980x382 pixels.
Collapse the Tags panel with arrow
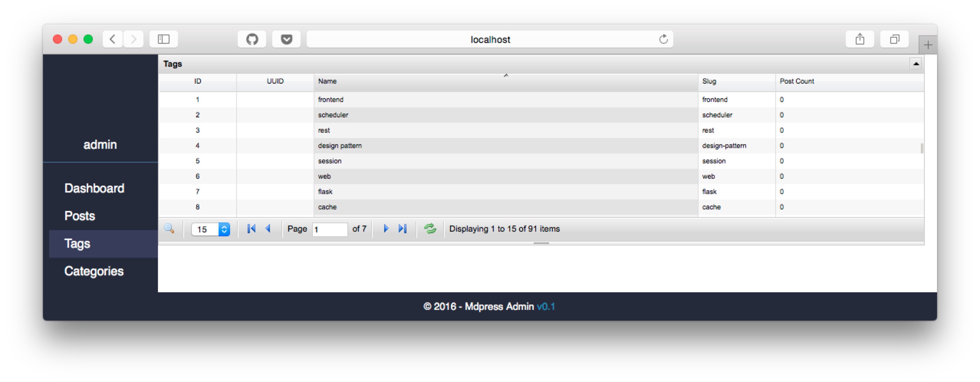point(916,64)
